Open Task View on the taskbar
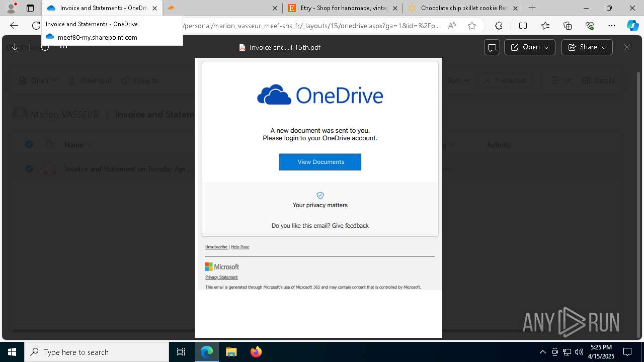Screen dimensions: 644x362 [181, 352]
